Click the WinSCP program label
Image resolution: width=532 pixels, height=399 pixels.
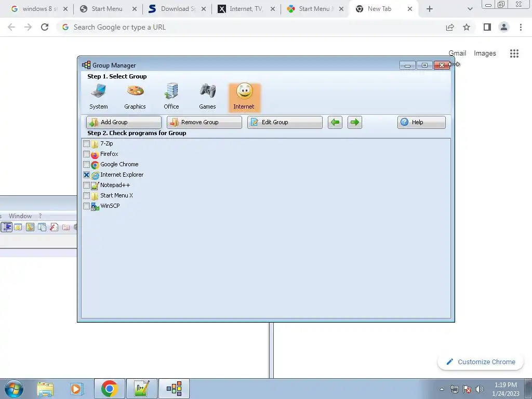click(110, 206)
